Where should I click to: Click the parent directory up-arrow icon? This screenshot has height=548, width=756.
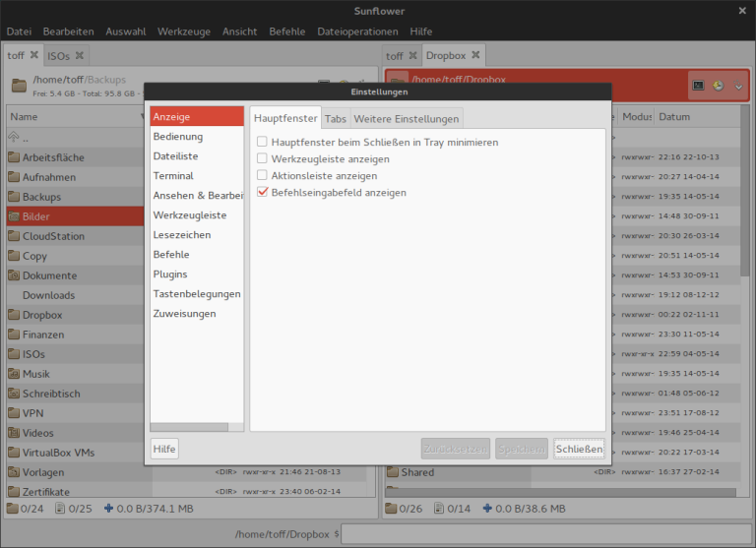click(14, 138)
